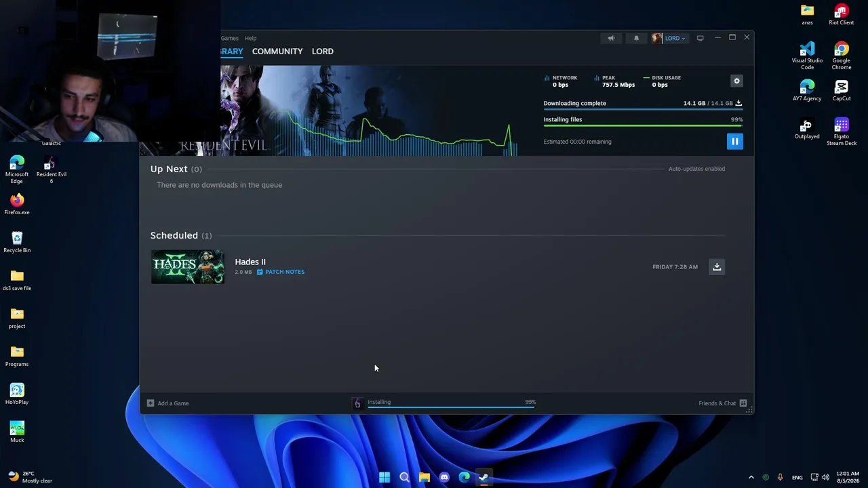Click the microphone tray icon
The height and width of the screenshot is (488, 868).
780,477
